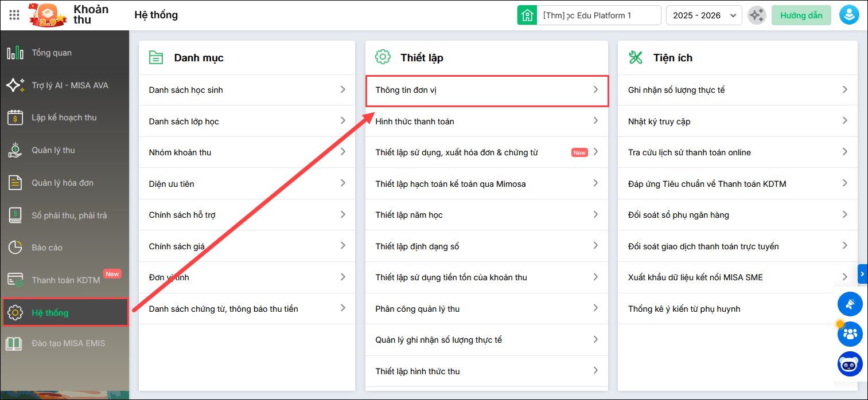Click the MISA AVA sparkle icon in header
868x400 pixels.
pos(757,15)
